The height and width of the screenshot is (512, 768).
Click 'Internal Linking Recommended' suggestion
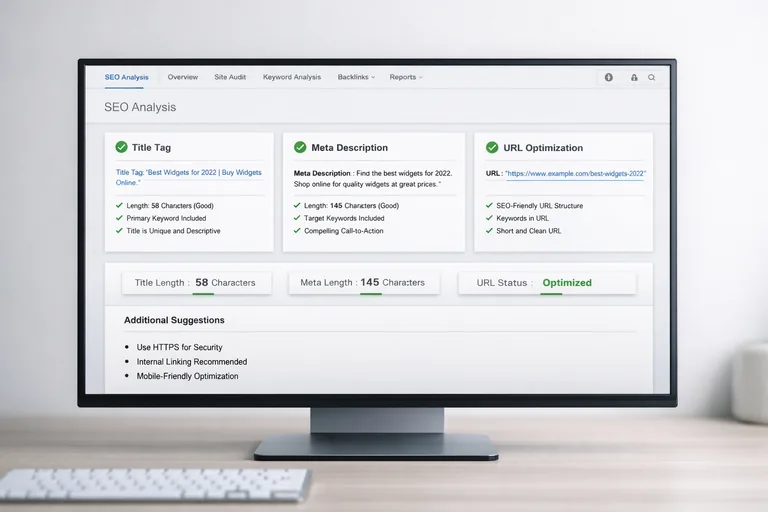click(x=192, y=362)
